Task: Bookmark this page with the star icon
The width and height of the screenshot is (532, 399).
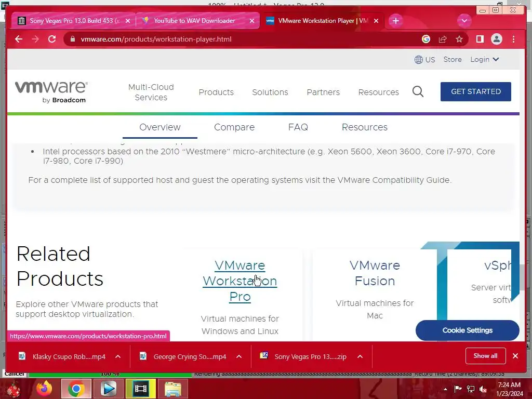Action: [x=459, y=39]
